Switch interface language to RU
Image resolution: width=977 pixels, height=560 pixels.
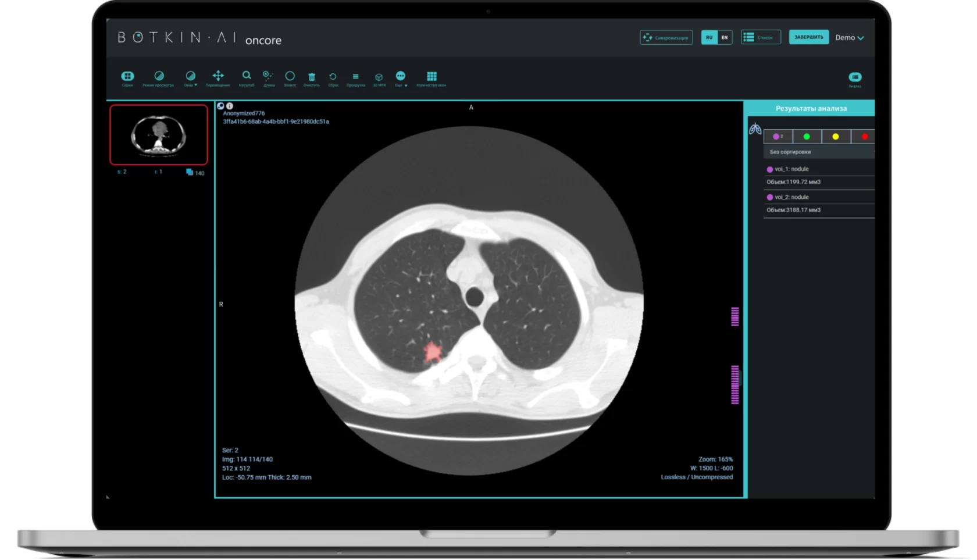tap(709, 37)
